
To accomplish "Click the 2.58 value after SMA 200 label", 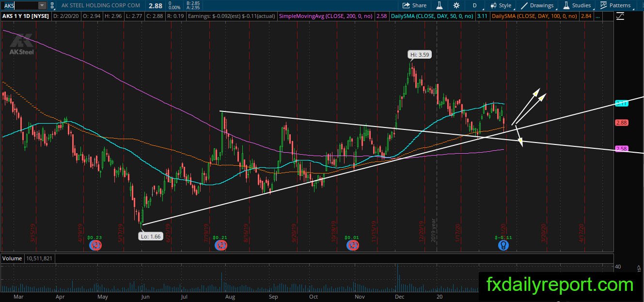I will point(382,16).
